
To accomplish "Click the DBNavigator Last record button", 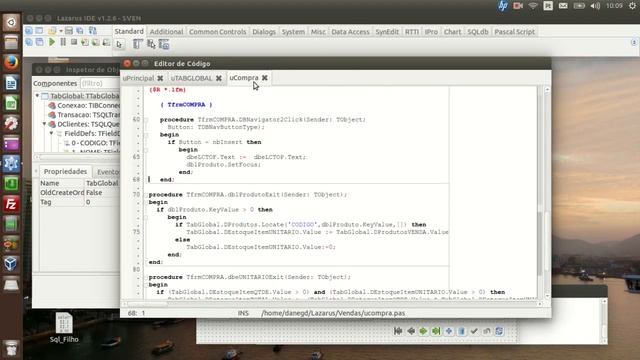I will click(436, 331).
